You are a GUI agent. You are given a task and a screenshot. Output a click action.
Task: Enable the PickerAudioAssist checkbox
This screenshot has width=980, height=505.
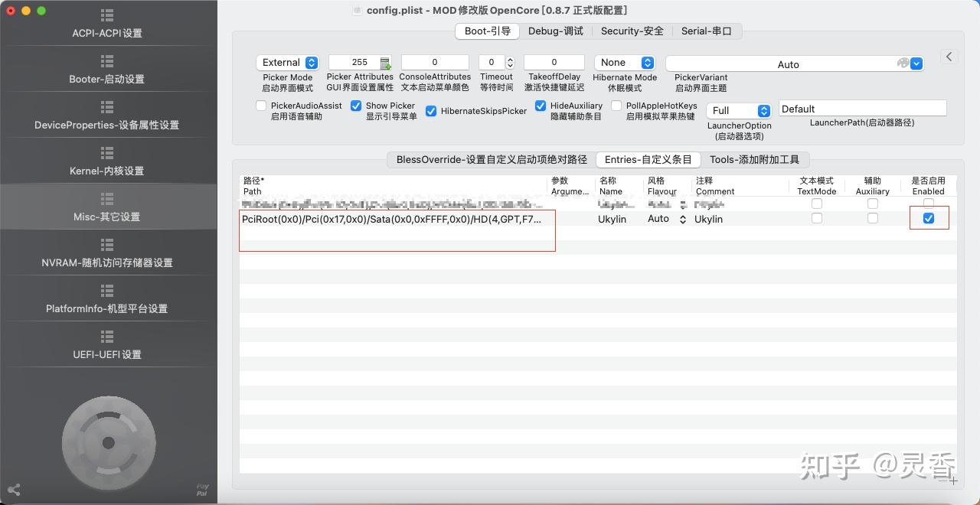click(260, 106)
